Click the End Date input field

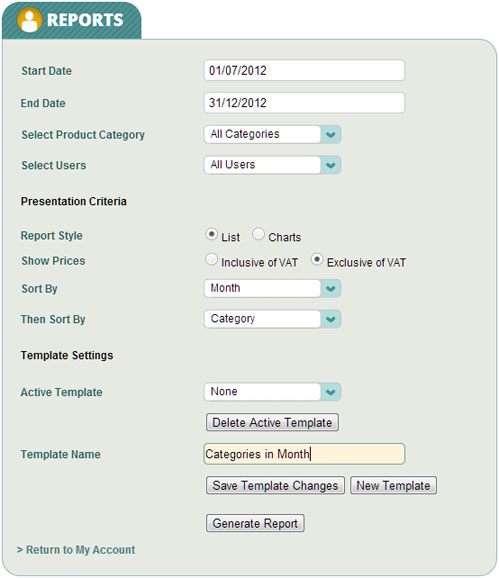(304, 102)
